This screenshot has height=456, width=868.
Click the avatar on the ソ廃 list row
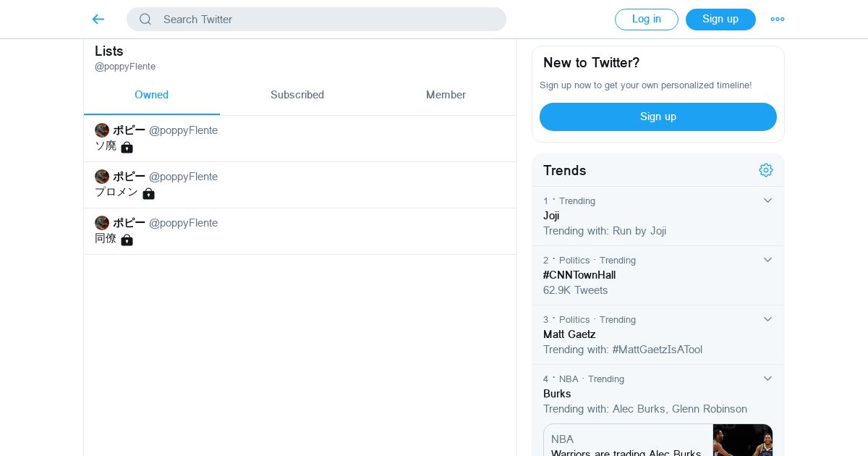point(102,130)
